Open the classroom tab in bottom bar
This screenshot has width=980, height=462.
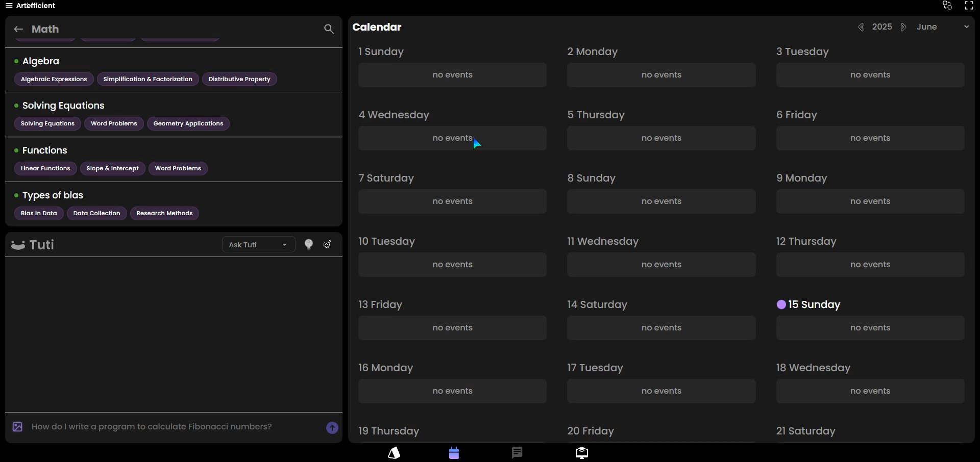(581, 453)
